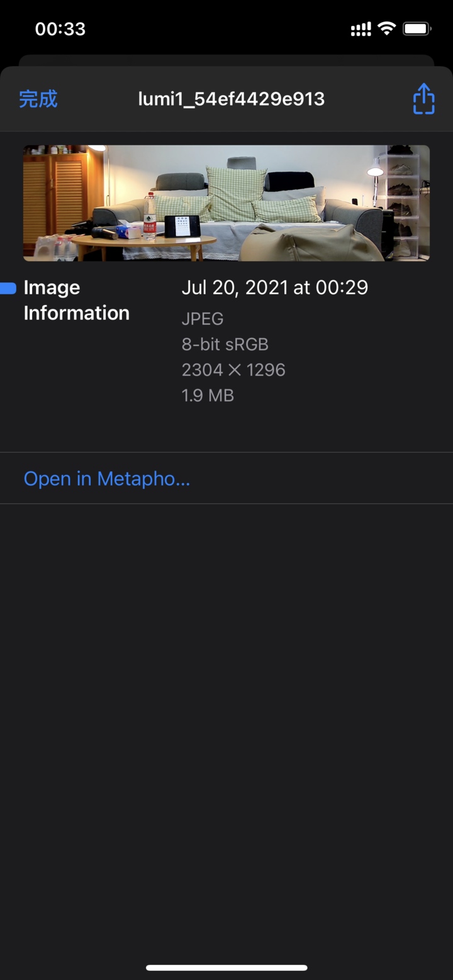Tap the background card behind the sheet
Screen dimensions: 453x980
coord(226,60)
